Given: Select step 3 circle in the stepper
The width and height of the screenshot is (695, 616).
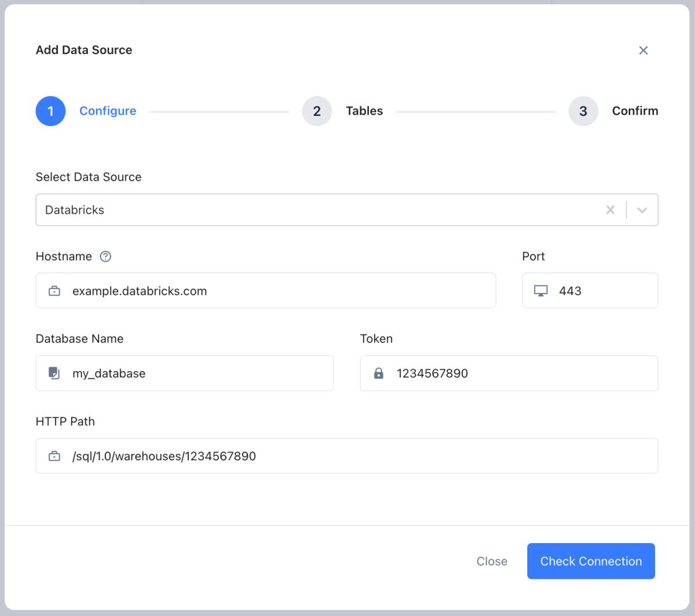Looking at the screenshot, I should click(x=583, y=111).
